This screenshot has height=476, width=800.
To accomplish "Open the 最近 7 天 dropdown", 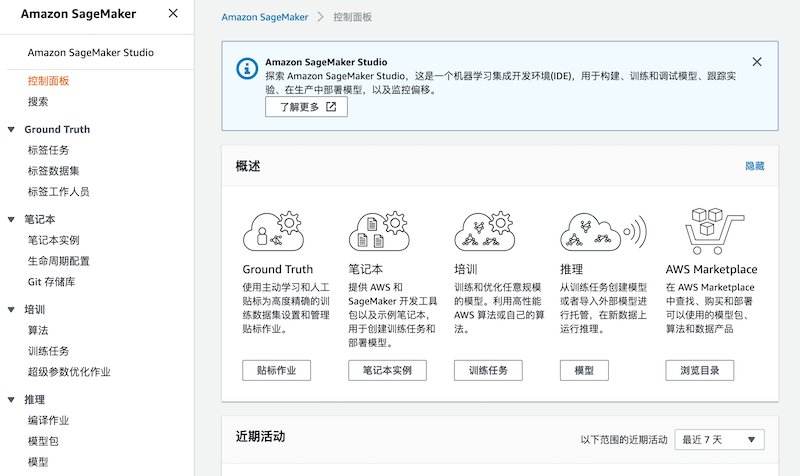I will 719,439.
